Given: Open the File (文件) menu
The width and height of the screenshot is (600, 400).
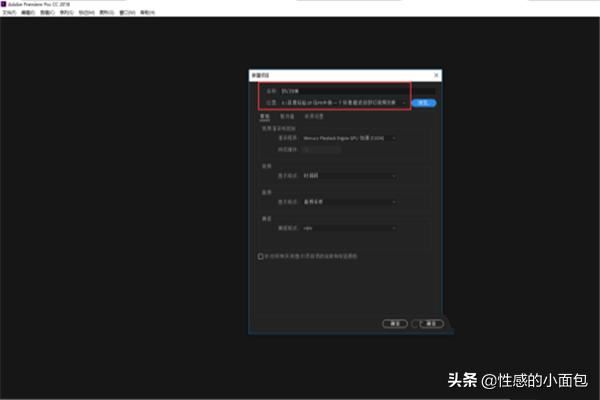Looking at the screenshot, I should pos(9,13).
